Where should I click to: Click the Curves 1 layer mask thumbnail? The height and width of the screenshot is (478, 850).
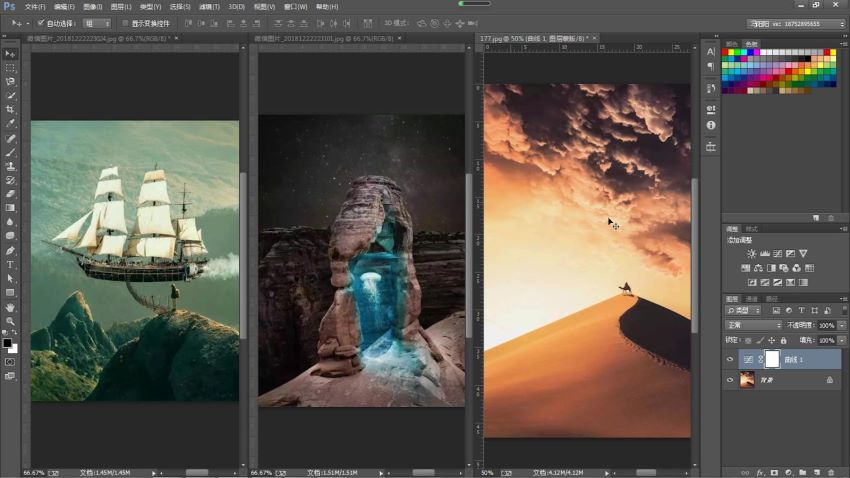click(772, 359)
